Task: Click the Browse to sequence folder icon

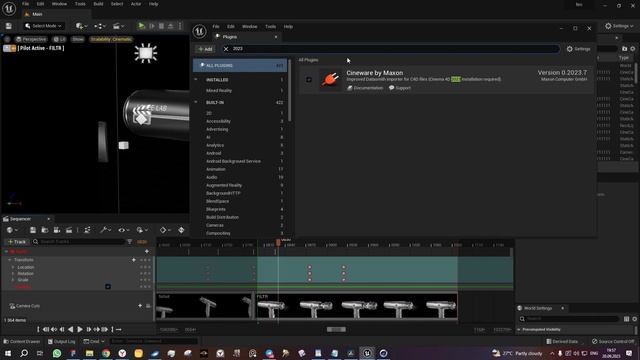Action: coord(45,230)
